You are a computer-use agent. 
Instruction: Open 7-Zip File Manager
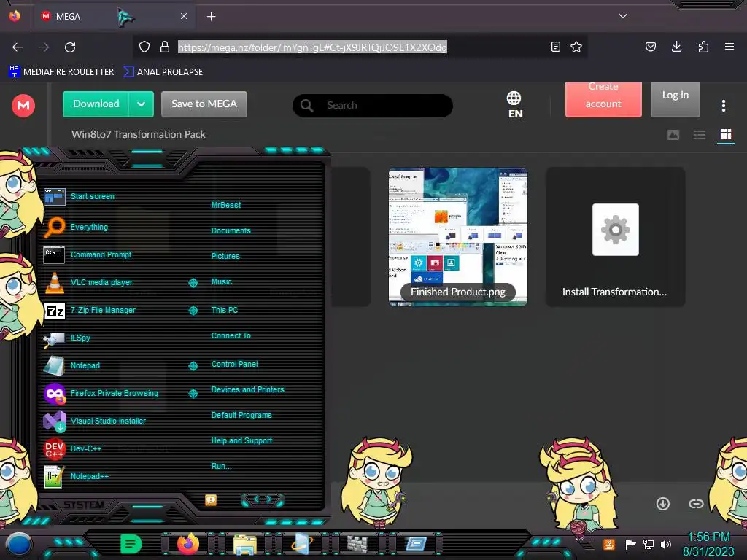[90, 310]
